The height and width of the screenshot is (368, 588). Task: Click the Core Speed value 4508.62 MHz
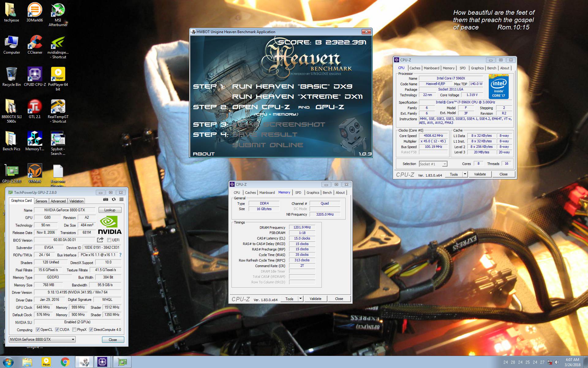coord(433,136)
